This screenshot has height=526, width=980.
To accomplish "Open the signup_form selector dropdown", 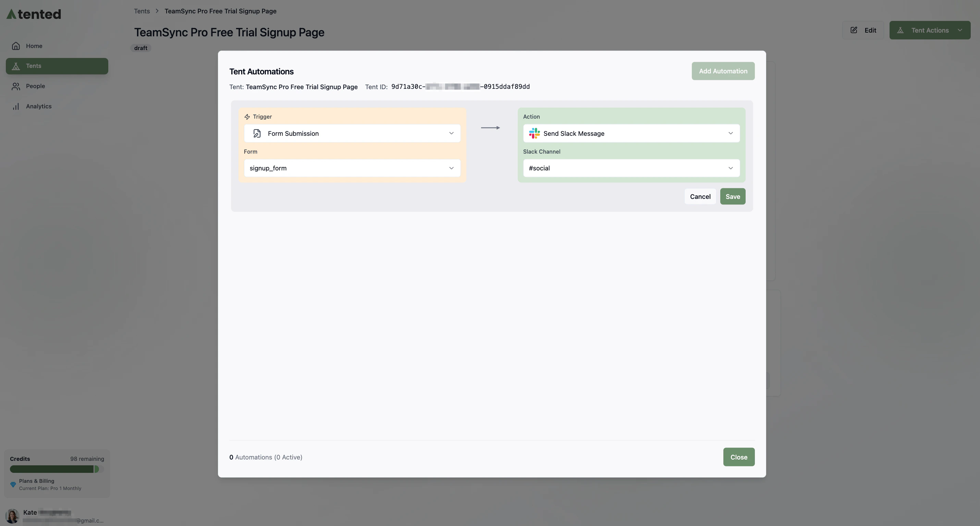I will 451,168.
